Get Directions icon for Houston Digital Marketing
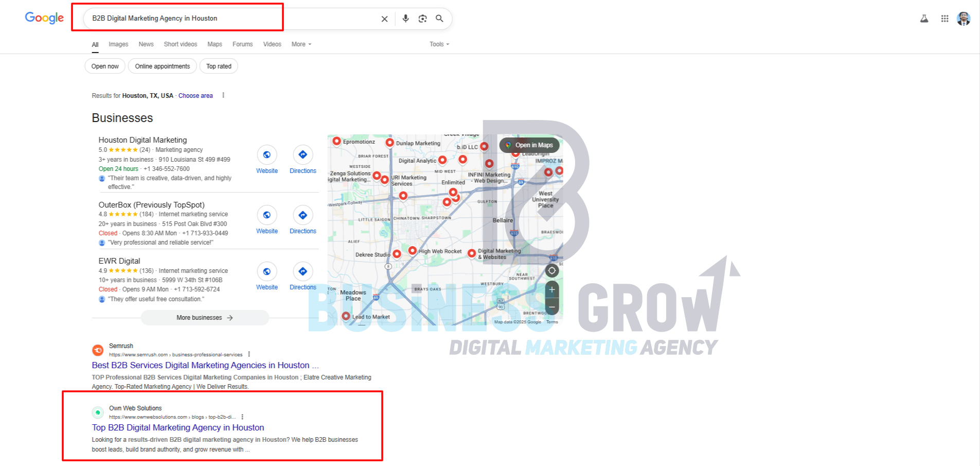Viewport: 980px width, 466px height. click(x=303, y=155)
